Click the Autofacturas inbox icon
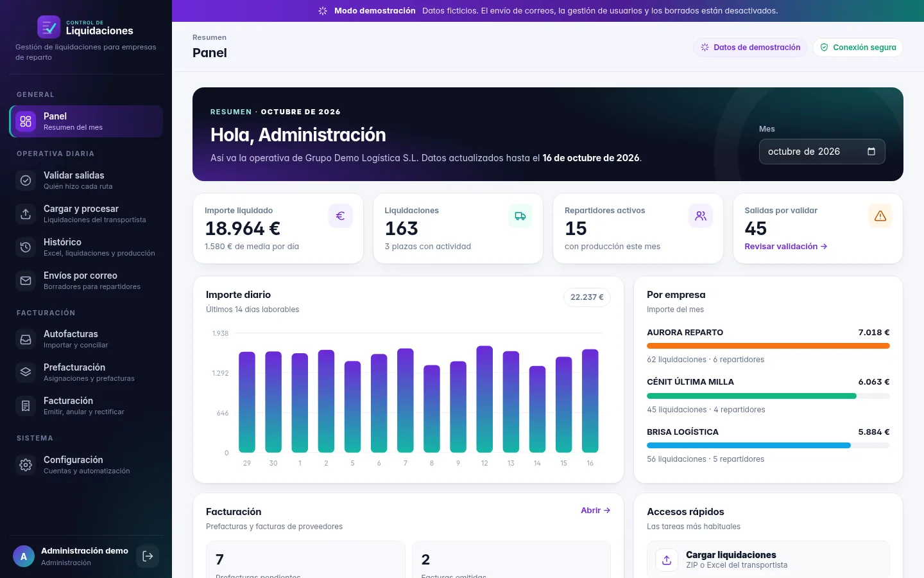 (26, 339)
